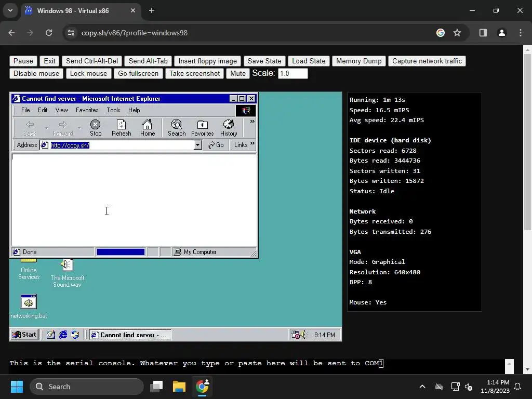Click the Memory Dump button
The width and height of the screenshot is (532, 399).
358,61
